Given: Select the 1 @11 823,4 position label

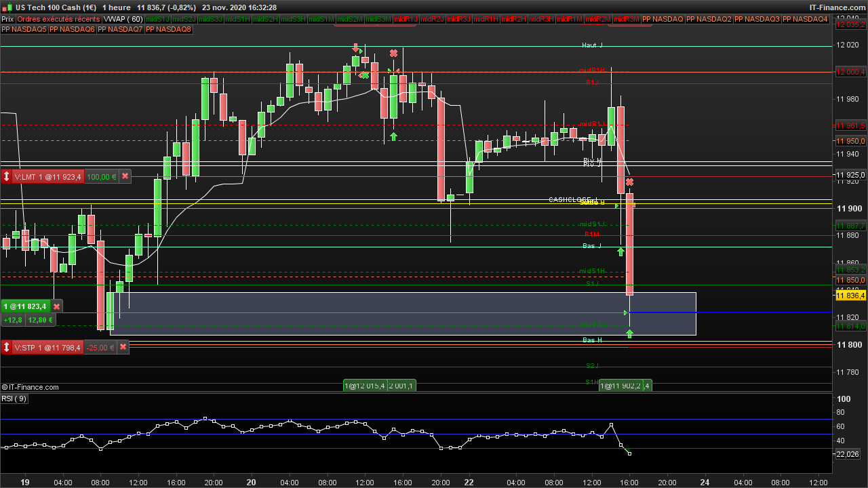Looking at the screenshot, I should 25,306.
